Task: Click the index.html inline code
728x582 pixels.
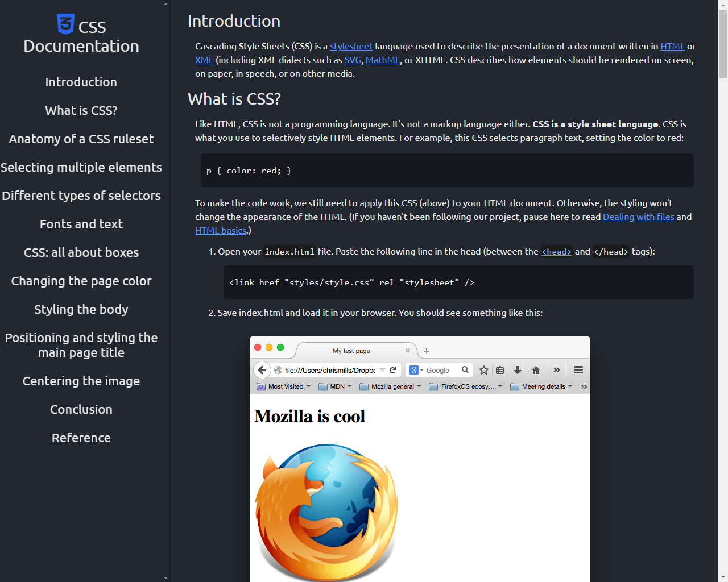Action: 289,252
